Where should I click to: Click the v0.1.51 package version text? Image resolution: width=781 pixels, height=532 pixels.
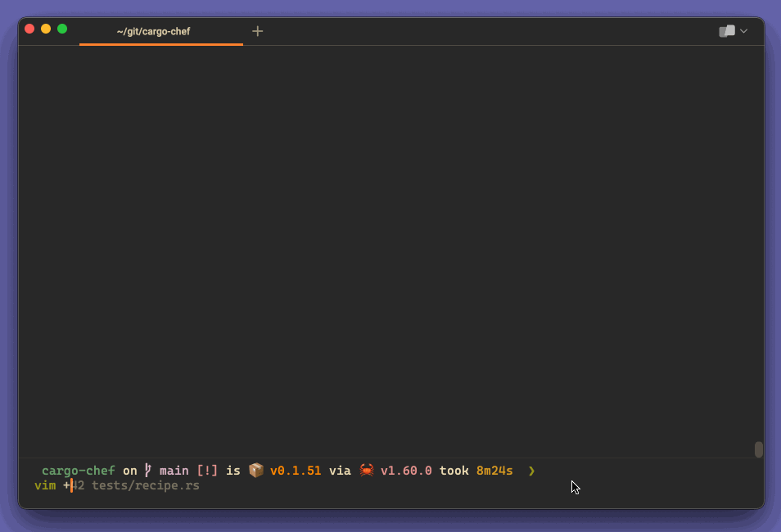[x=295, y=471]
